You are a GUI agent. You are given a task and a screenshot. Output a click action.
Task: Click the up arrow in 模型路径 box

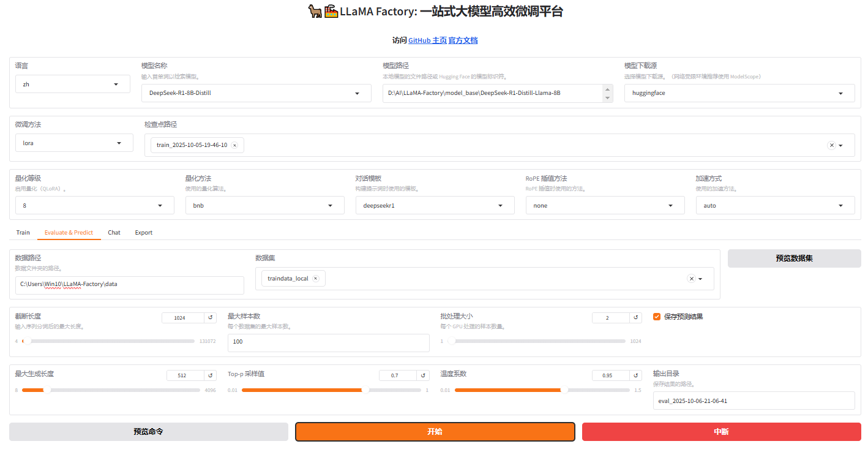click(607, 89)
